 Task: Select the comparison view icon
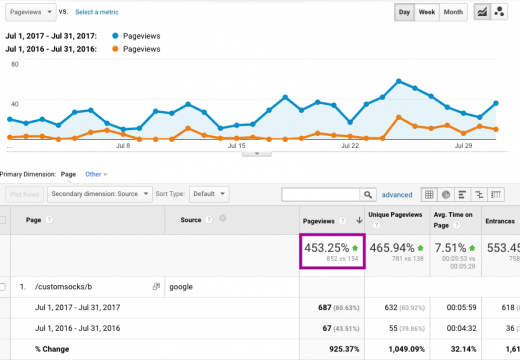479,194
